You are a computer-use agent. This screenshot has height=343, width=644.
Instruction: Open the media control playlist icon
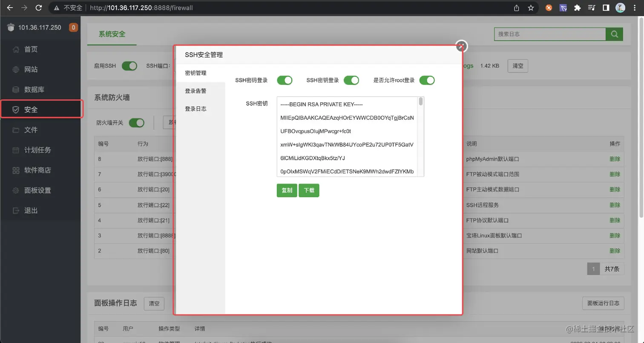click(x=592, y=8)
